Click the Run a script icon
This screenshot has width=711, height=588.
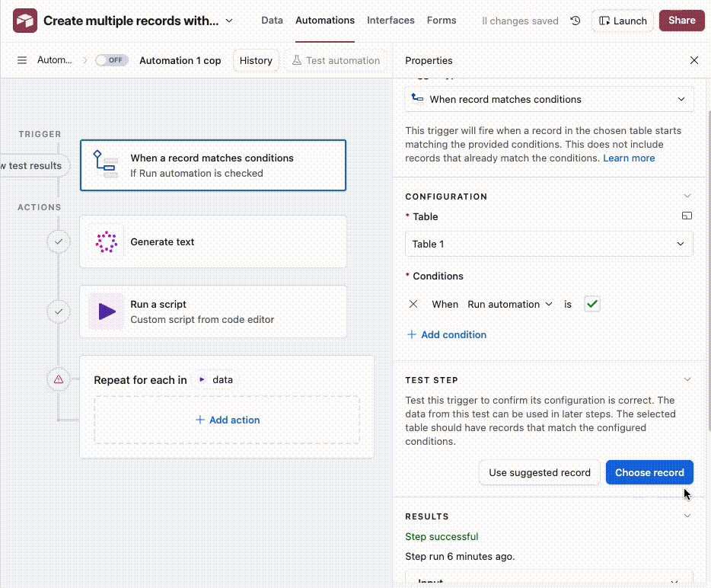pyautogui.click(x=106, y=312)
